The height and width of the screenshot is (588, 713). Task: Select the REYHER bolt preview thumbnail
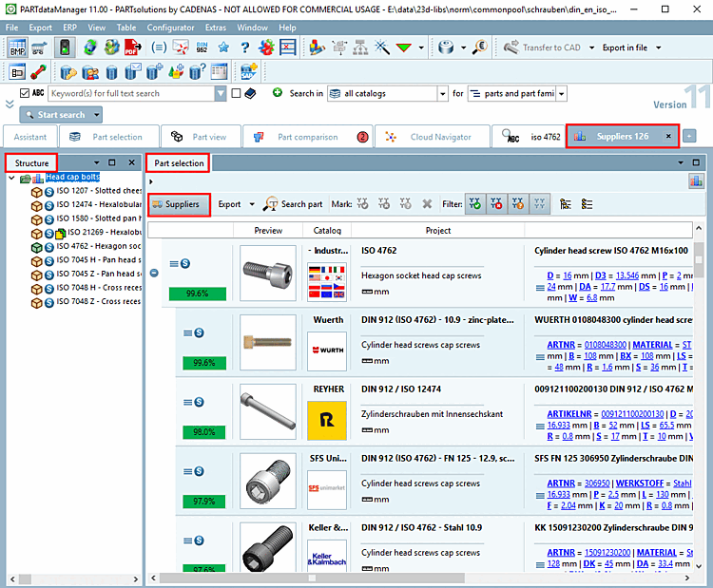[267, 413]
